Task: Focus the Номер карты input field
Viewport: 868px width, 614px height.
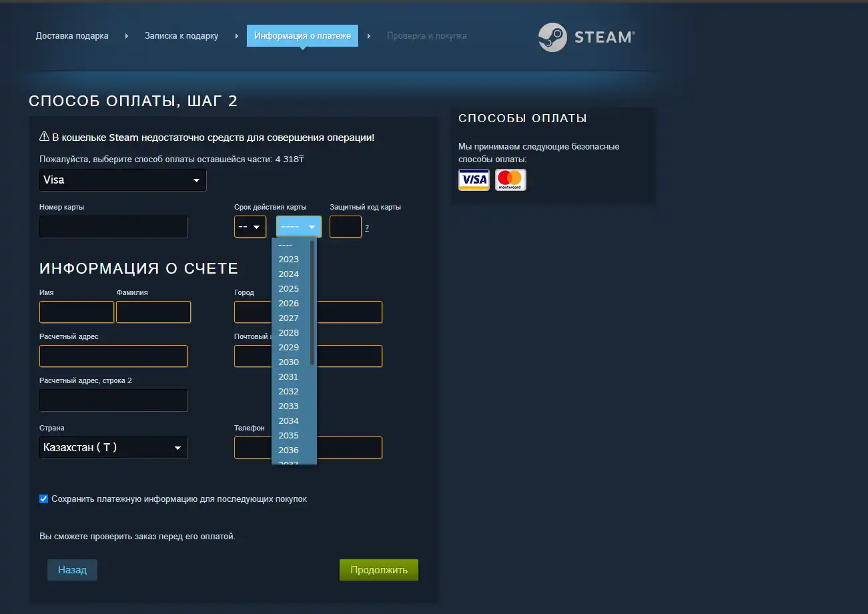Action: (113, 227)
